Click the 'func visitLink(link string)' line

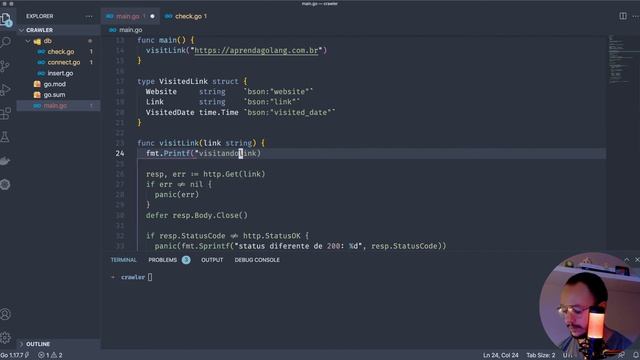(x=201, y=143)
